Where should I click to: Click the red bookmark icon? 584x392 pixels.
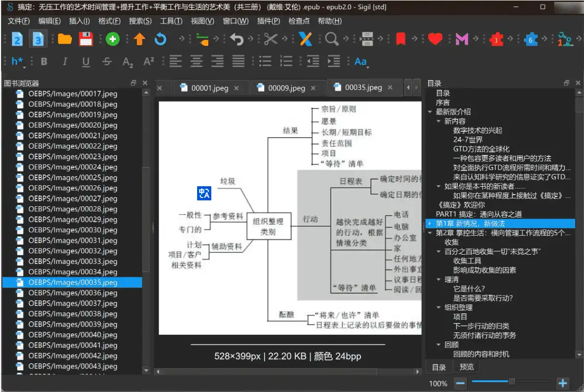(x=401, y=39)
